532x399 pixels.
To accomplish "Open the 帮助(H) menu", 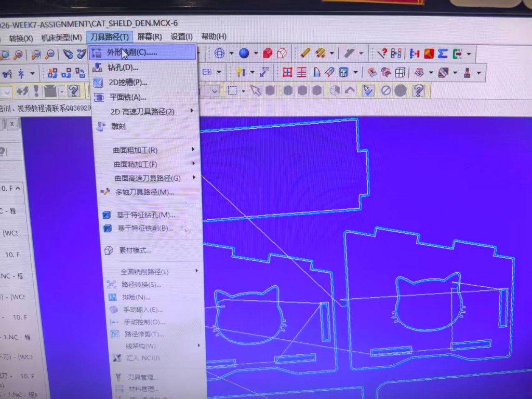I will pos(214,36).
